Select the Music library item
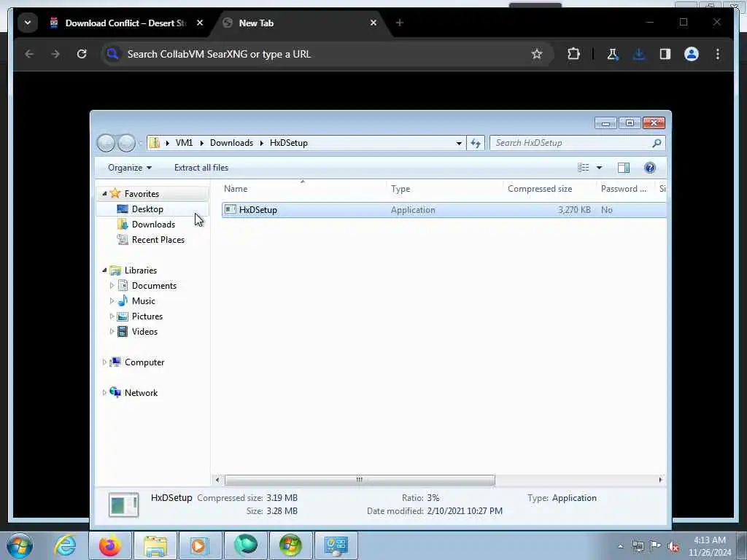Viewport: 747px width, 560px height. [144, 301]
